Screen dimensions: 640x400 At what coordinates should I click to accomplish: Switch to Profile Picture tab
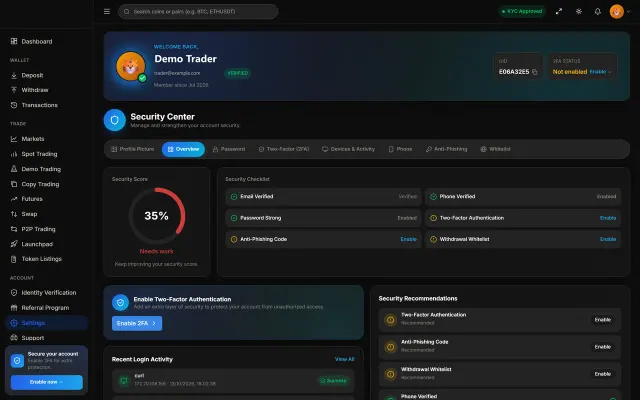[x=133, y=149]
